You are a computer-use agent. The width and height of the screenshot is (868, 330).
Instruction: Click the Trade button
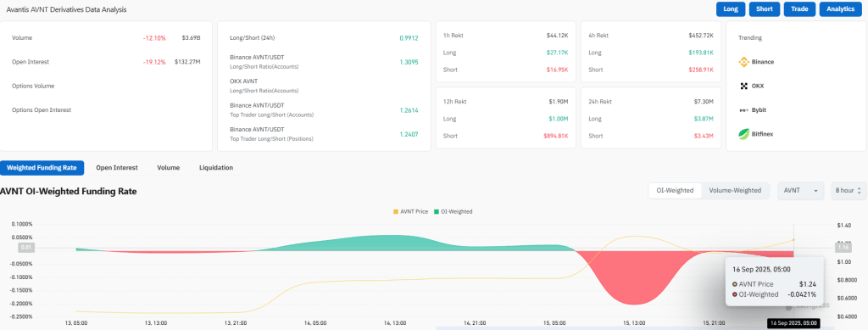[x=799, y=9]
